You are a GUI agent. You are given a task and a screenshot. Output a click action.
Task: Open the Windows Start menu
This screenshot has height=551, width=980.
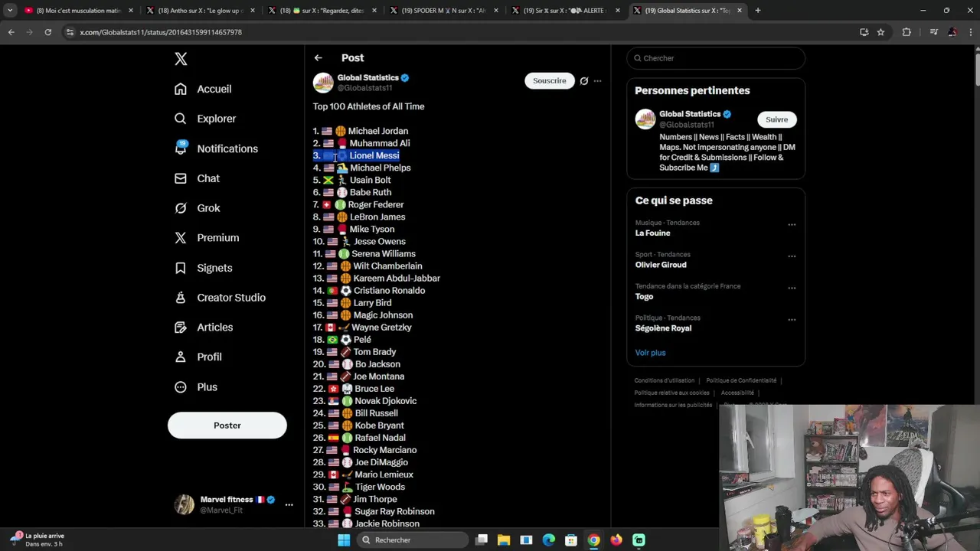click(344, 540)
